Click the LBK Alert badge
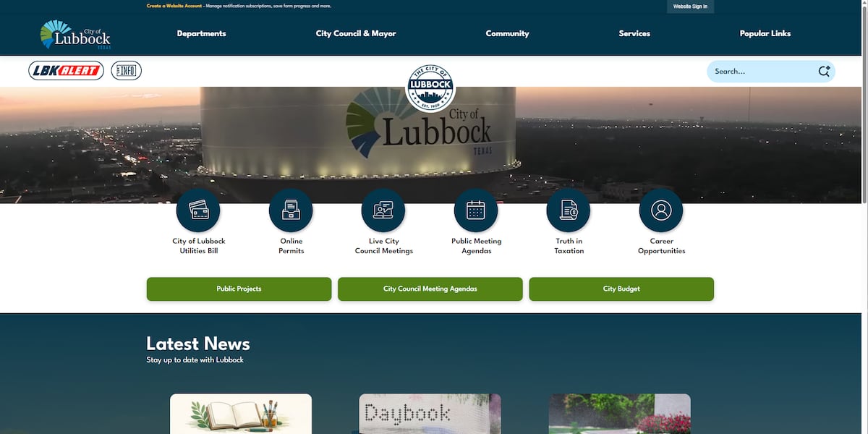The image size is (868, 434). point(67,71)
